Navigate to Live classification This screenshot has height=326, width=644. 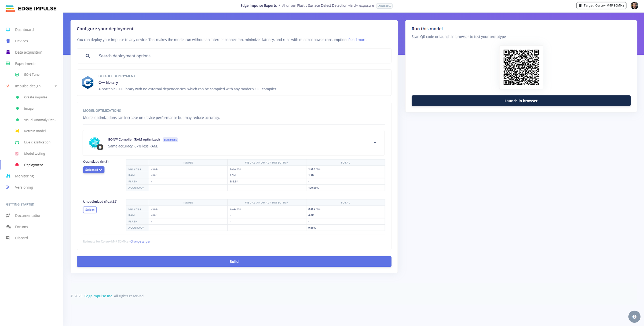[x=37, y=142]
